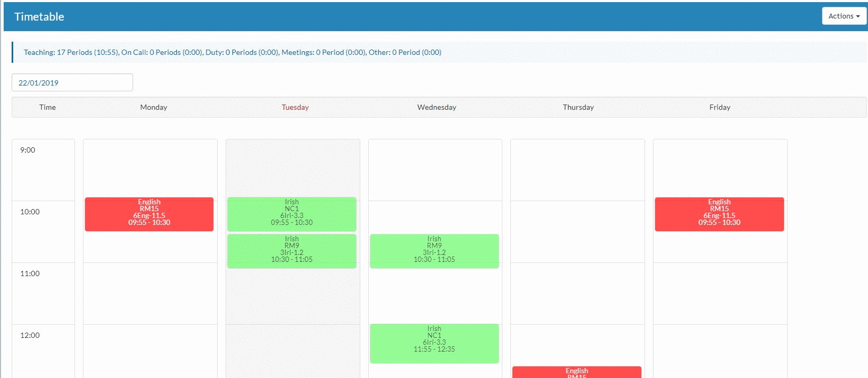Open Wednesday Irish RM9 10:30 lesson
This screenshot has width=868, height=378.
(x=434, y=251)
